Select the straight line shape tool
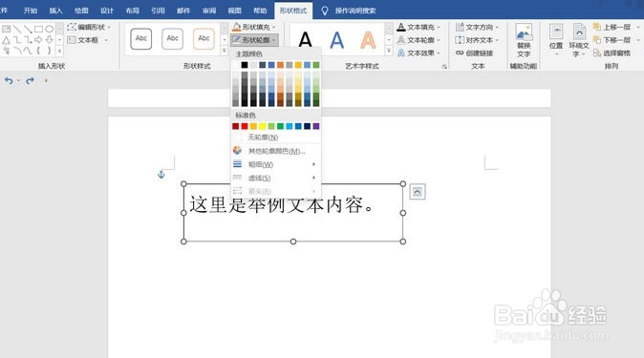 click(17, 29)
